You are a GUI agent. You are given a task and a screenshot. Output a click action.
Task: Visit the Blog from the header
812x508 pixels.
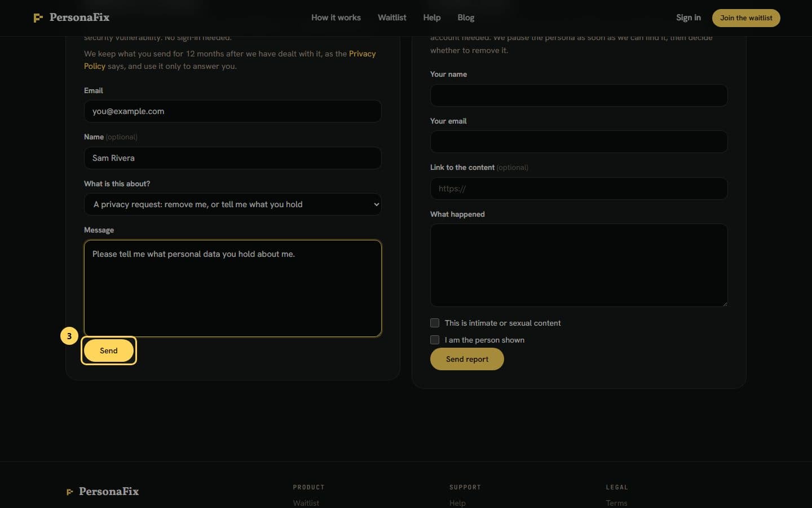[466, 17]
